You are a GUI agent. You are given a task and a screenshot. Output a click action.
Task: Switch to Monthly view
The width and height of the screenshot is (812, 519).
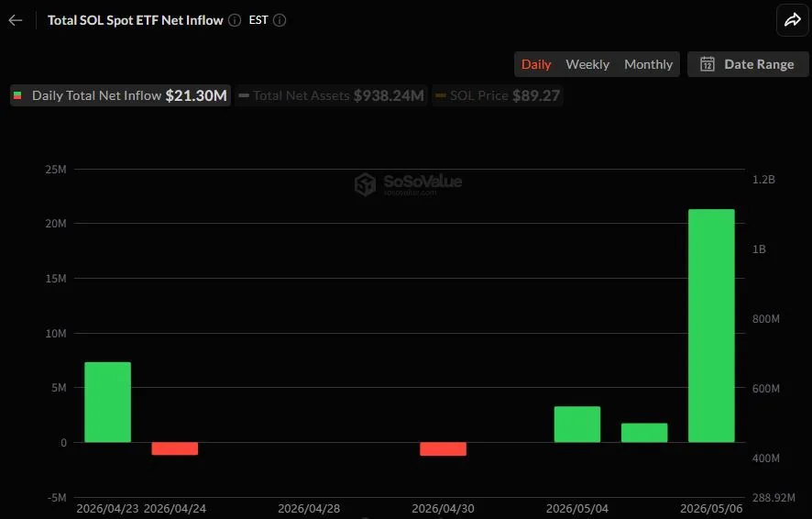pos(648,64)
